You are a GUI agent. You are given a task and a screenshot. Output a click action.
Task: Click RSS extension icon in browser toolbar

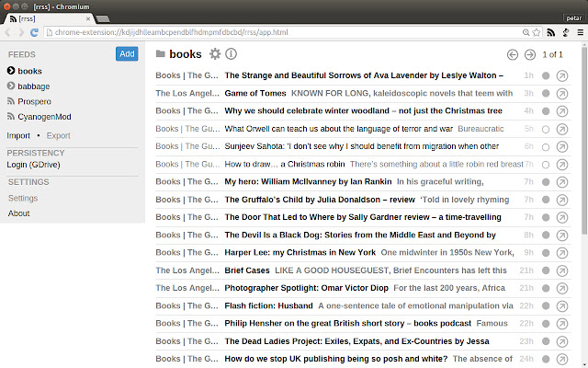click(x=549, y=32)
